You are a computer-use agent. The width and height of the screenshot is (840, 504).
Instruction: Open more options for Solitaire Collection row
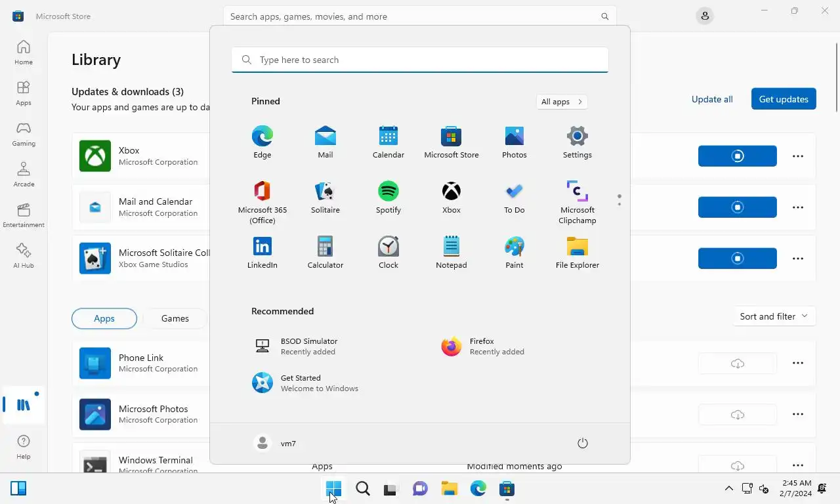click(798, 259)
